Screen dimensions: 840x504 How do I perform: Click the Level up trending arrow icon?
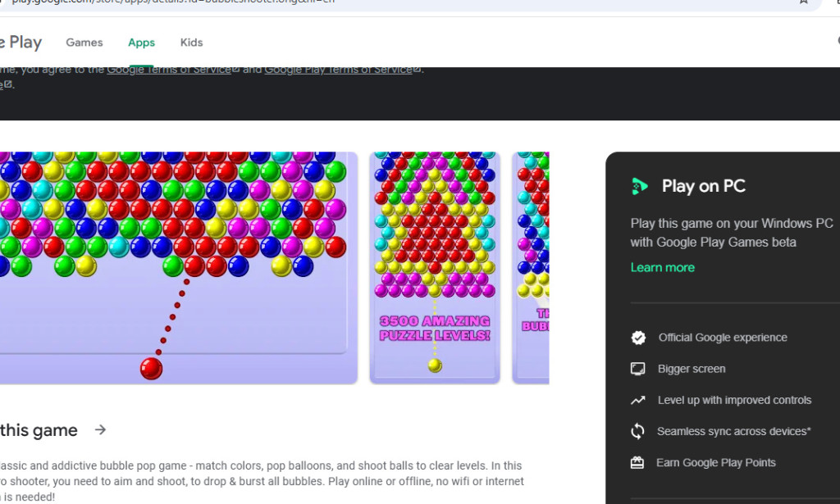(x=637, y=400)
